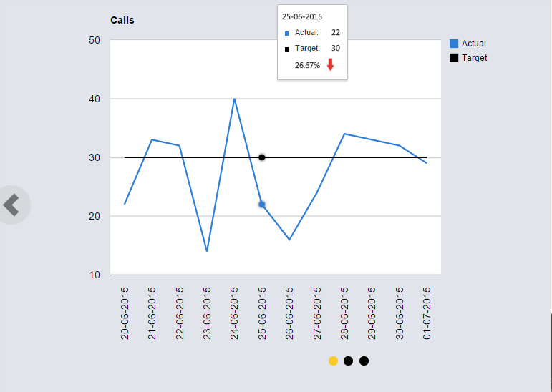Click the 20-06-2015 x-axis date label
Viewport: 552px width, 392px height.
tap(125, 313)
